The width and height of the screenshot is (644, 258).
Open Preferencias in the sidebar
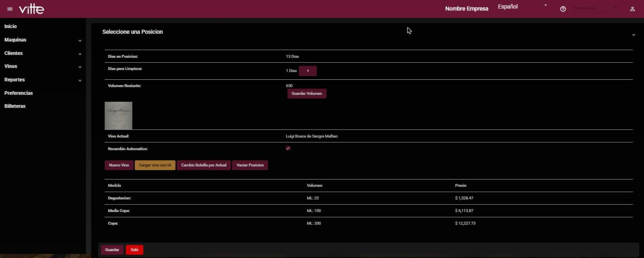pos(19,93)
